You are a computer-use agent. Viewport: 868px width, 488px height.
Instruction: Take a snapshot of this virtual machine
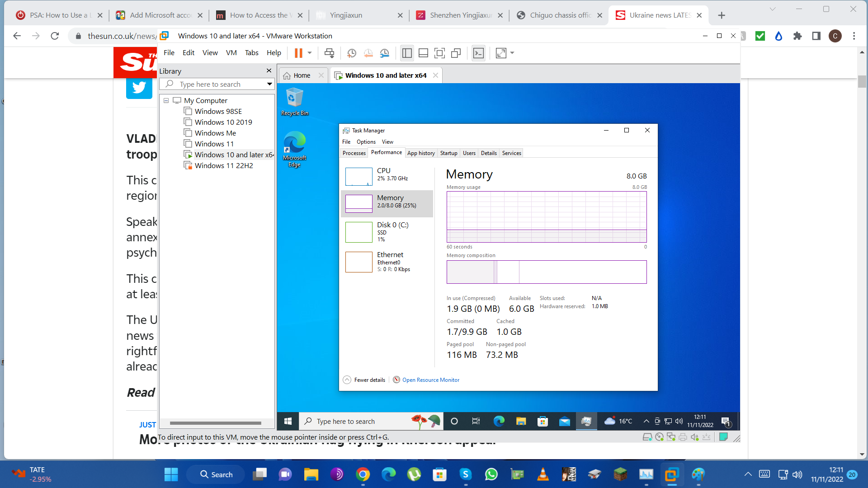351,53
